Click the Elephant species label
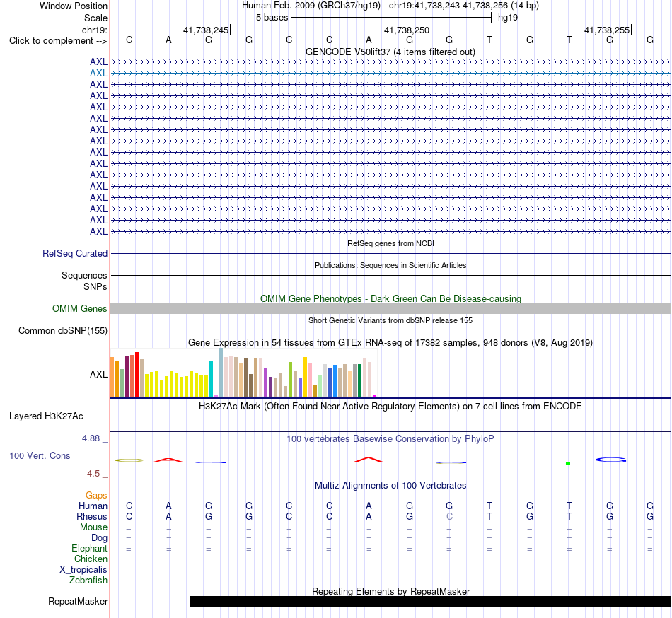Screen dimensions: 672x618 tap(90, 548)
